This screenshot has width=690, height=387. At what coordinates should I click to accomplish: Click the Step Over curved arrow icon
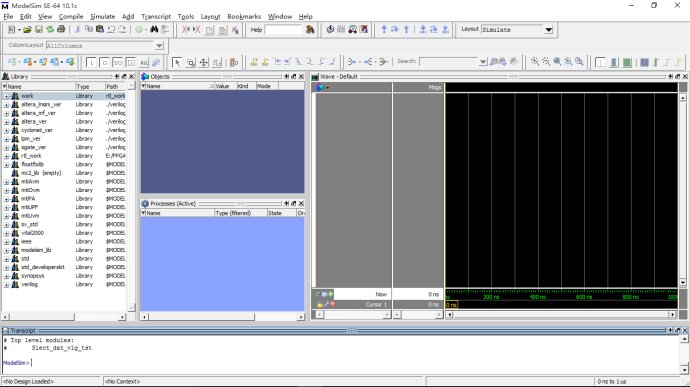(x=395, y=29)
